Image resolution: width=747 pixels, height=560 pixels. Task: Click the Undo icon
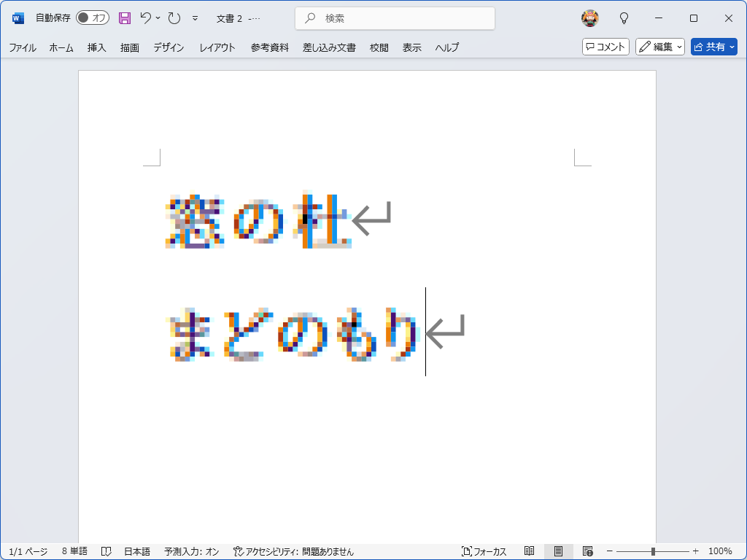pos(147,17)
